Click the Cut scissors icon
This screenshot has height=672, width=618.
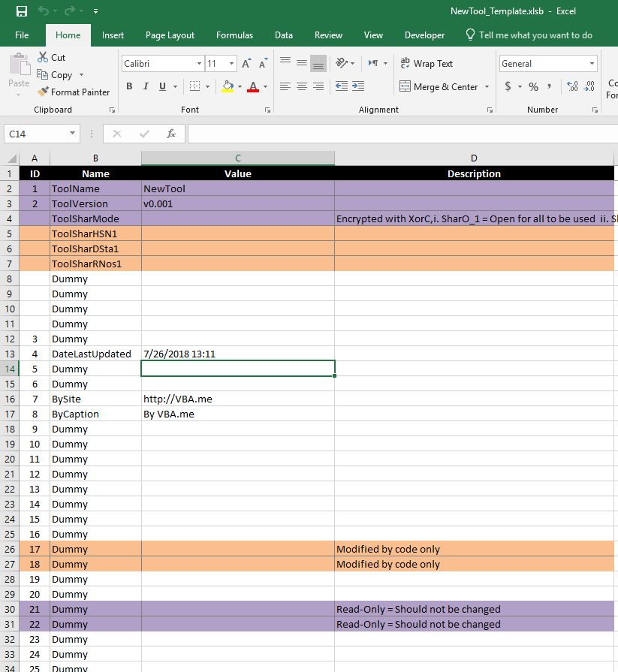point(43,57)
